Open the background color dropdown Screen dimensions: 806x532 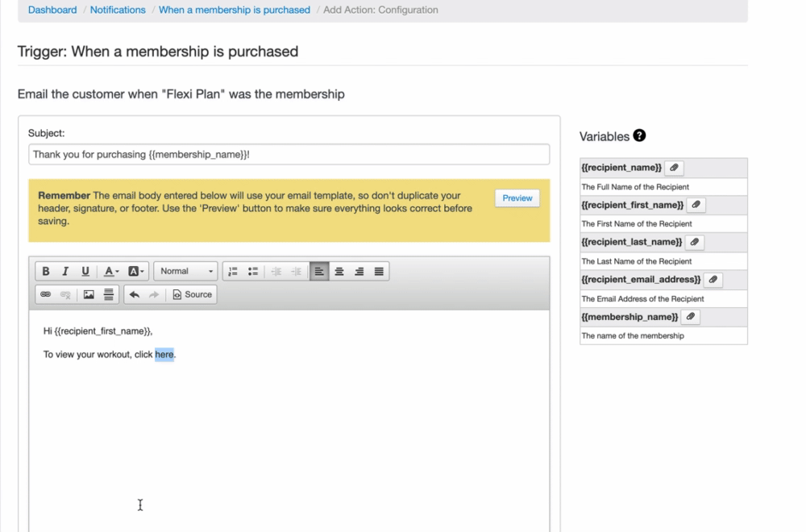tap(136, 272)
